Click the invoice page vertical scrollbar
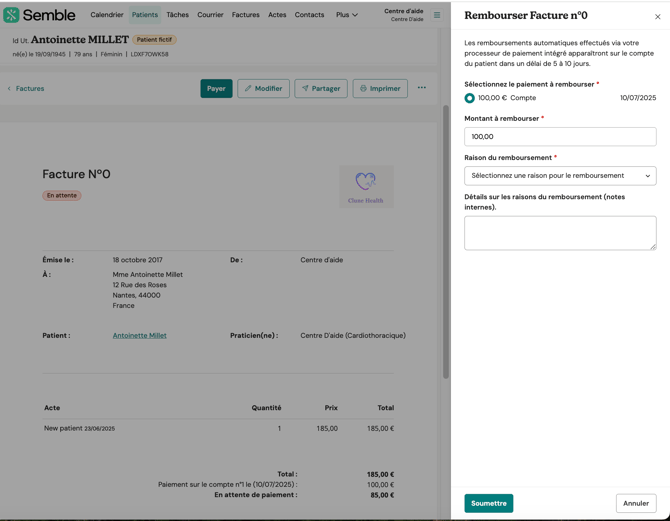The width and height of the screenshot is (670, 521). pyautogui.click(x=446, y=240)
